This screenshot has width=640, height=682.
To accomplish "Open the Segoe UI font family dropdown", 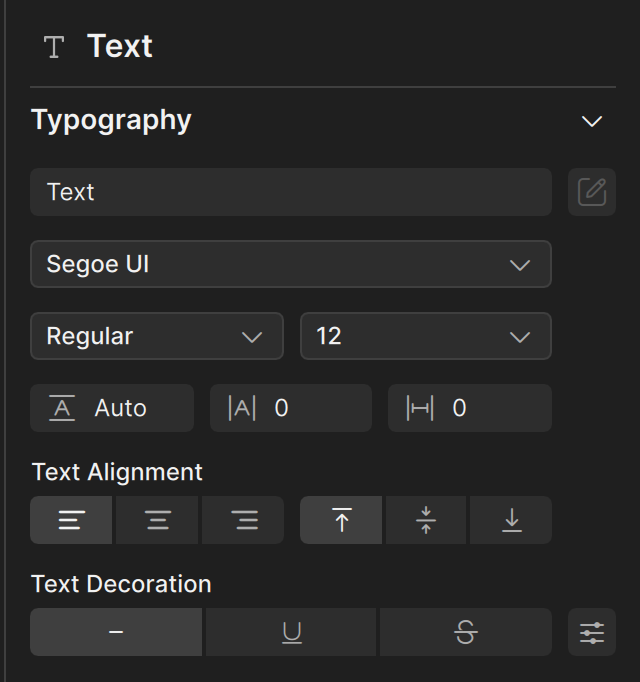I will 291,264.
